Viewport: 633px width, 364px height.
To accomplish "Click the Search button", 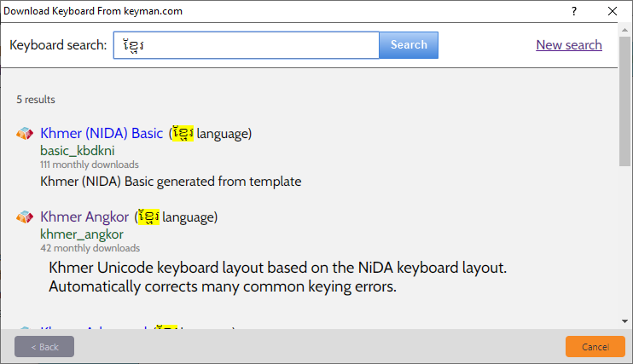I will pos(409,45).
